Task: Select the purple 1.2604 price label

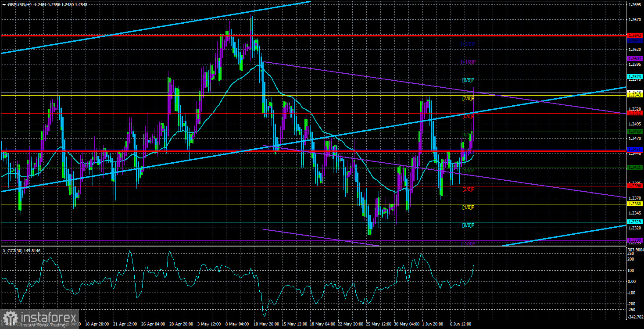Action: click(x=634, y=58)
